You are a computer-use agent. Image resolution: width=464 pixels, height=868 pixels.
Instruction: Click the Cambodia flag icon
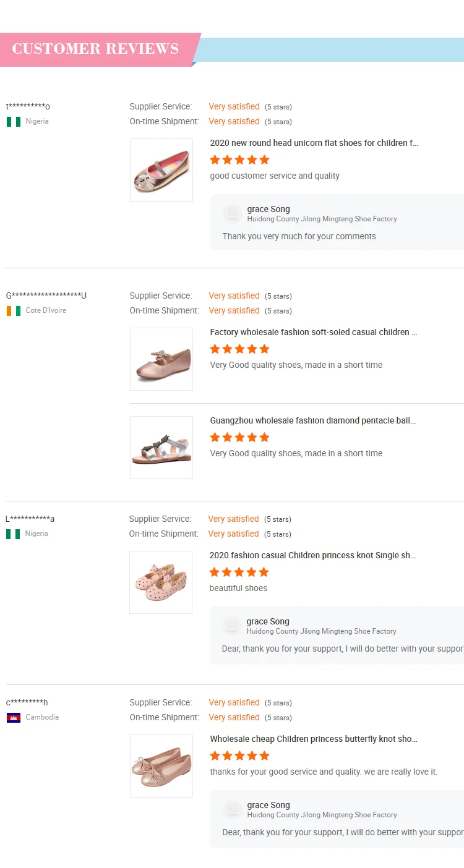14,718
